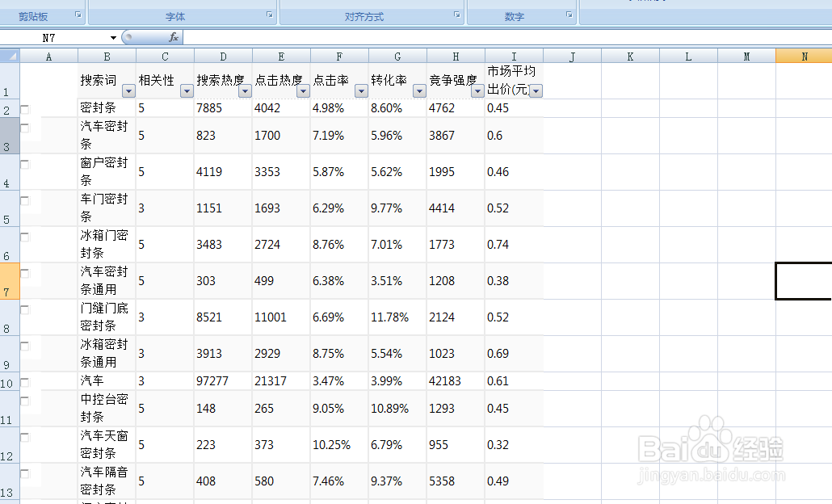Screen dimensions: 832x504
Task: Select column I header
Action: click(x=514, y=57)
